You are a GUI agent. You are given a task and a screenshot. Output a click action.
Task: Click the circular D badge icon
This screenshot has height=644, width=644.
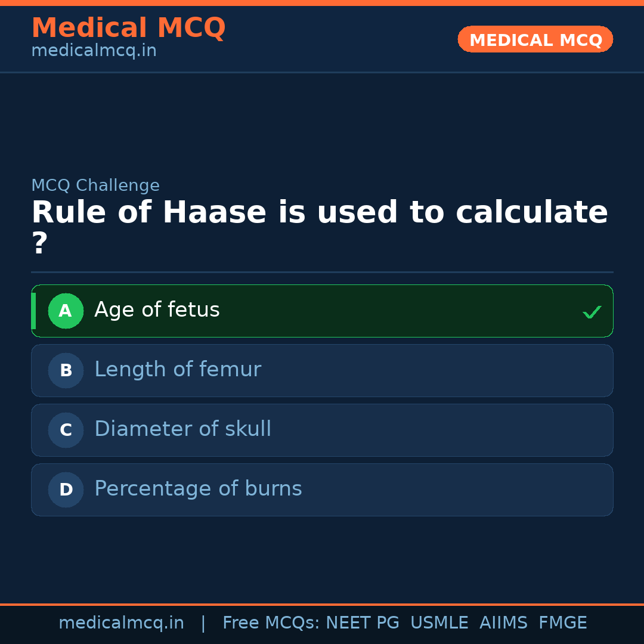click(x=66, y=490)
